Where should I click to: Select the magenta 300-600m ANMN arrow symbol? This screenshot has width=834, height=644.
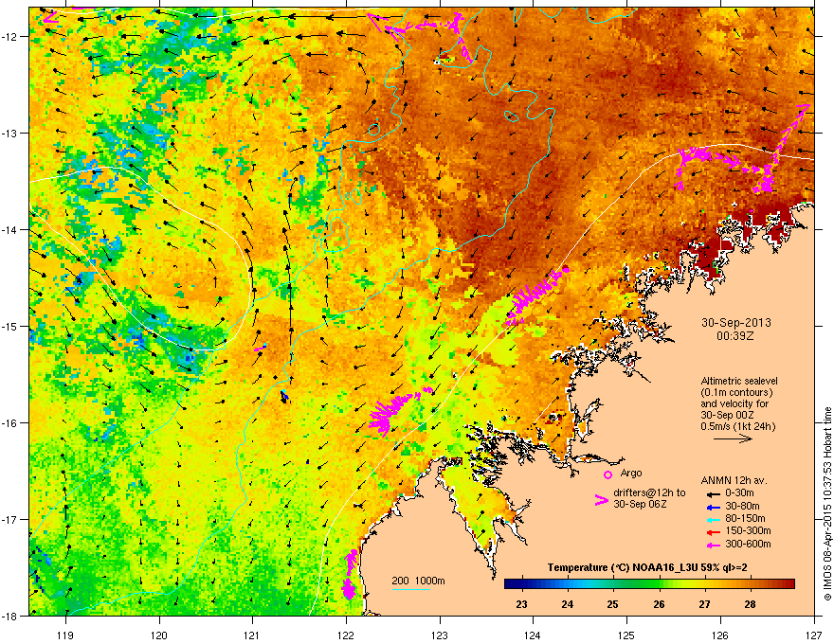pyautogui.click(x=714, y=545)
